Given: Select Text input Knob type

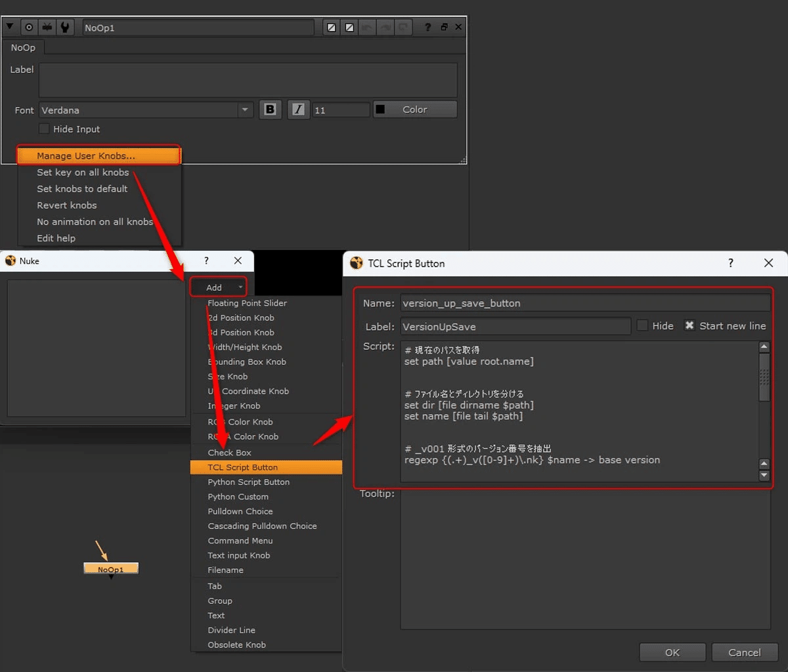Looking at the screenshot, I should (x=266, y=556).
